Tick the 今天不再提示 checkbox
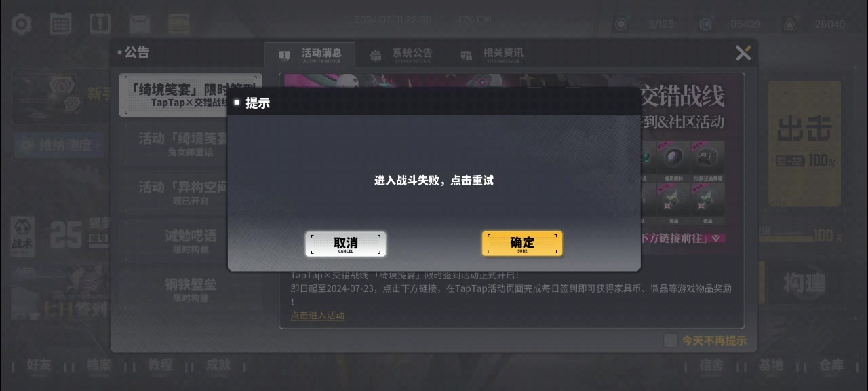Image resolution: width=868 pixels, height=391 pixels. coord(671,341)
